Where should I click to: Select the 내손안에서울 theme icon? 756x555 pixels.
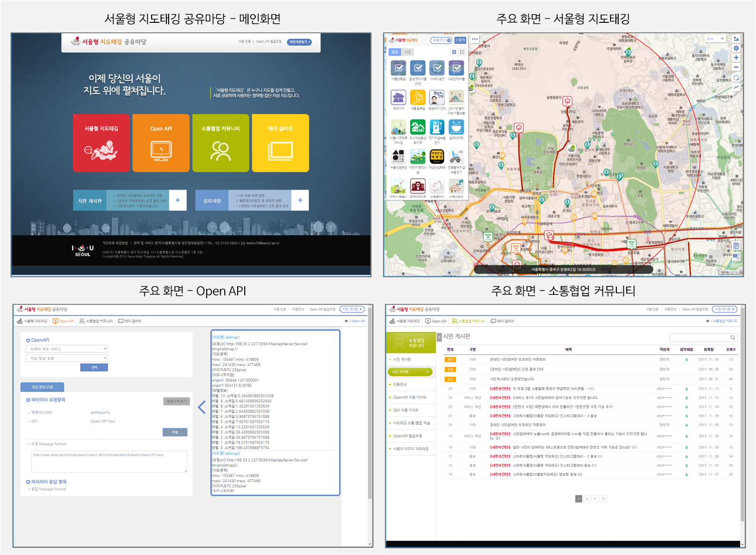456,68
